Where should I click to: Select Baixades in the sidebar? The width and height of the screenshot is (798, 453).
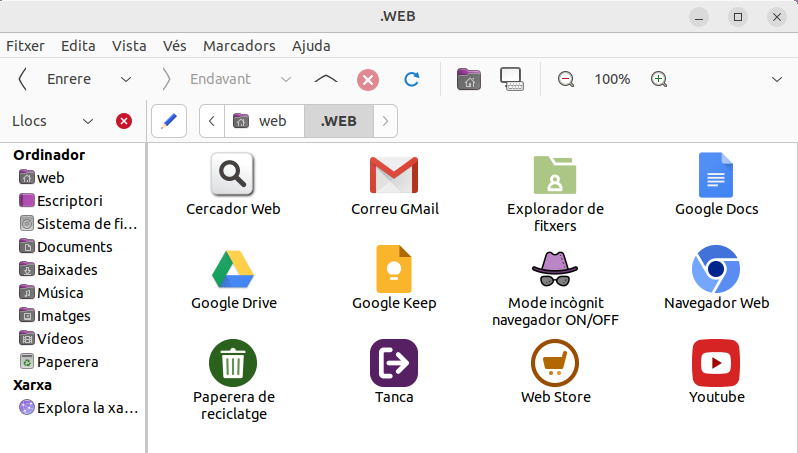[66, 270]
